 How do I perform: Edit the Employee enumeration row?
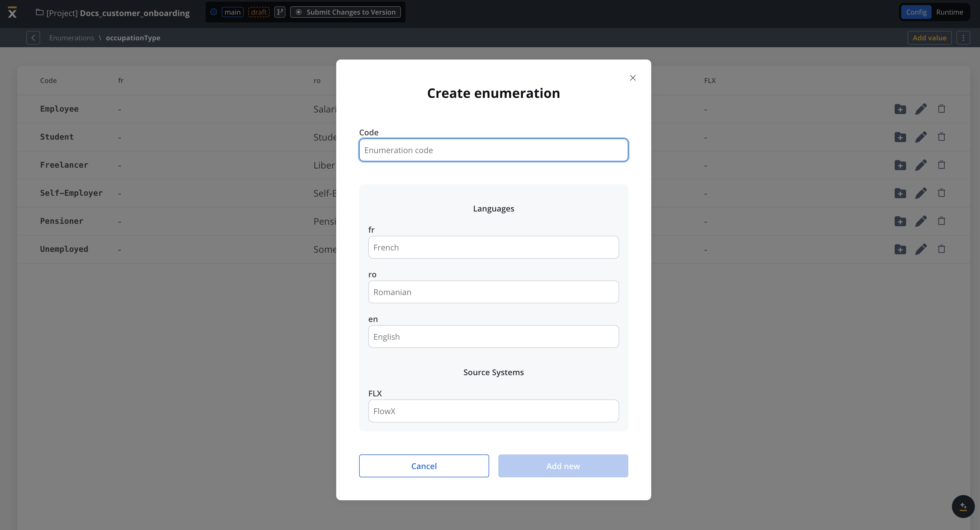pos(921,109)
